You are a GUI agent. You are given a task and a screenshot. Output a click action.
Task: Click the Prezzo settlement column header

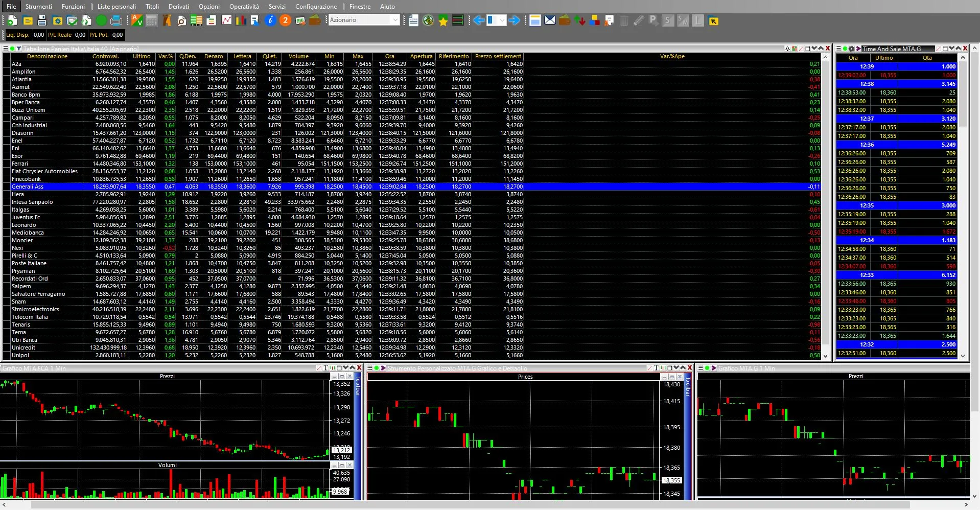coord(498,56)
